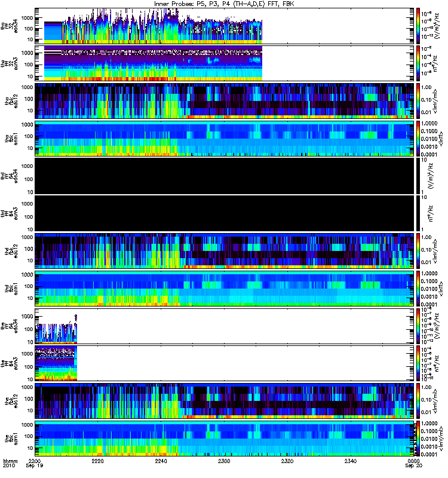Click the color bar of the fff scm3 panel
This screenshot has width=448, height=478.
point(418,363)
